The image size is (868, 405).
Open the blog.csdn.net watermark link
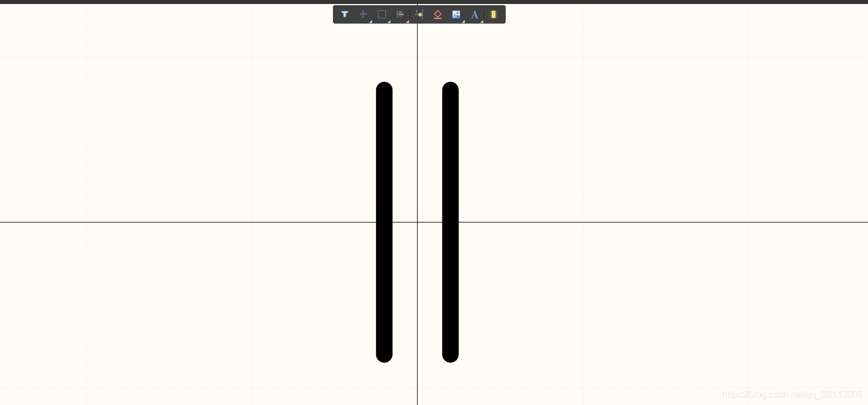pos(792,395)
